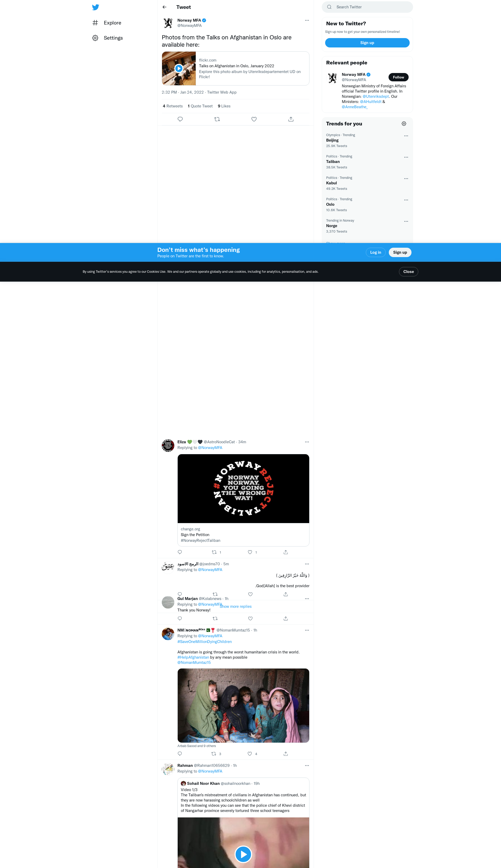Screen dimensions: 501x868
Task: Click Show more replies link
Action: 236,606
